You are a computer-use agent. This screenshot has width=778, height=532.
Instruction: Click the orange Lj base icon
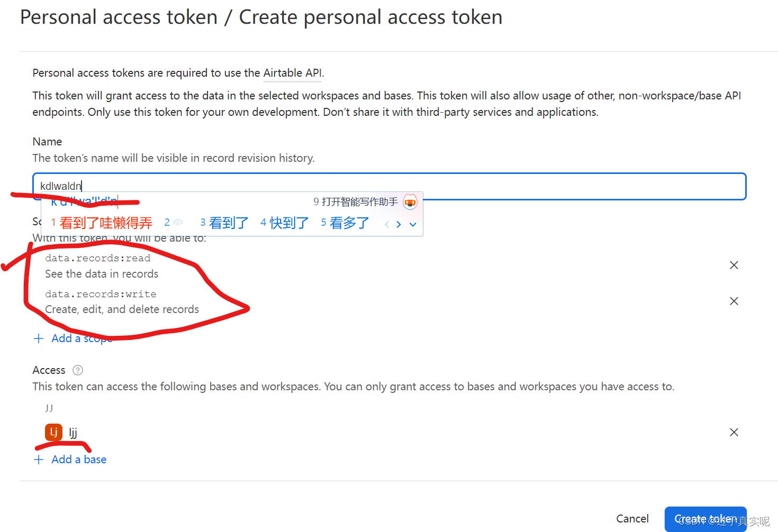point(53,432)
